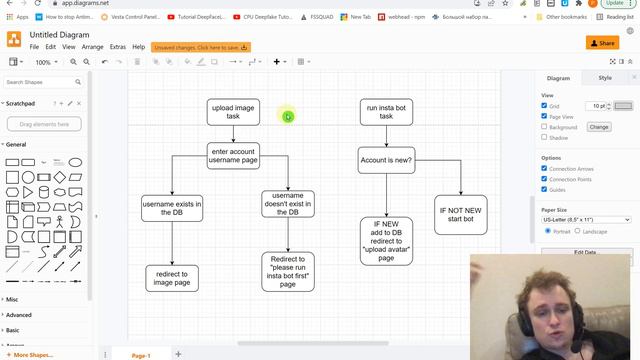This screenshot has width=640, height=360.
Task: Open the View menu
Action: (x=69, y=47)
